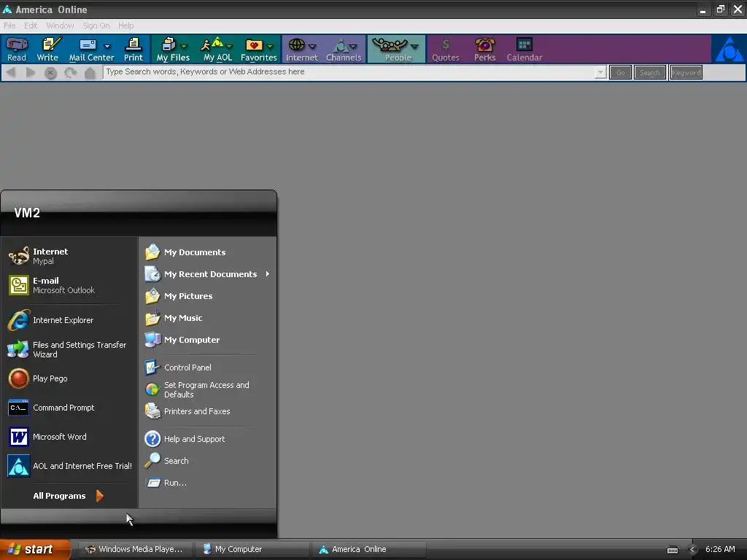Expand the People dropdown arrow
Viewport: 747px width, 560px height.
point(414,46)
